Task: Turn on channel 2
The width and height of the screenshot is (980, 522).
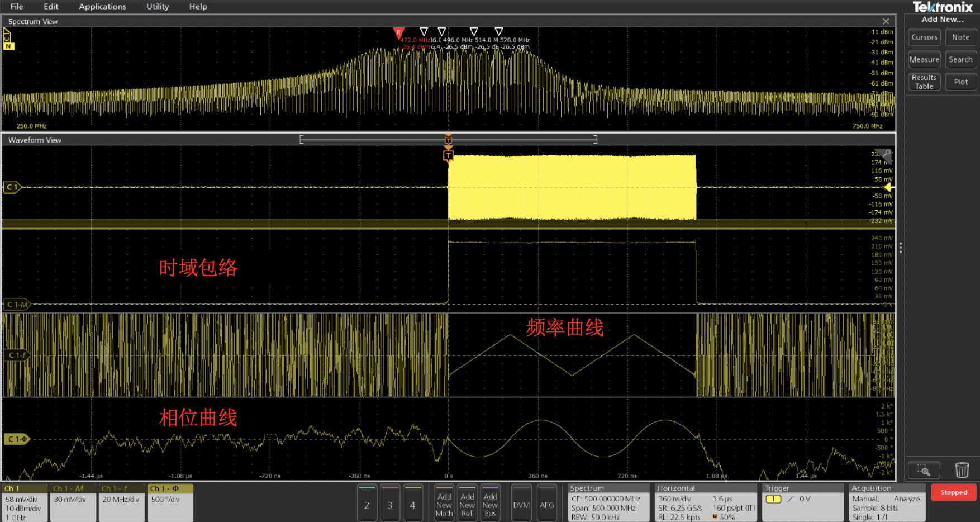Action: pos(367,504)
